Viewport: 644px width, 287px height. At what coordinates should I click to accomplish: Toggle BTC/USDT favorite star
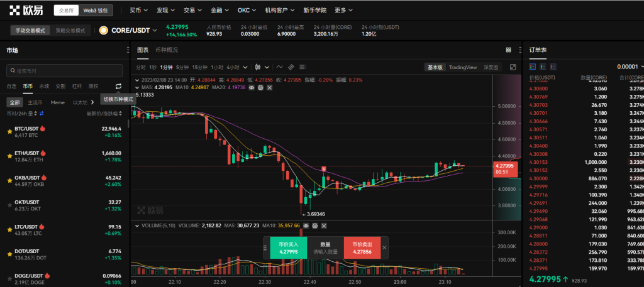[x=9, y=132]
